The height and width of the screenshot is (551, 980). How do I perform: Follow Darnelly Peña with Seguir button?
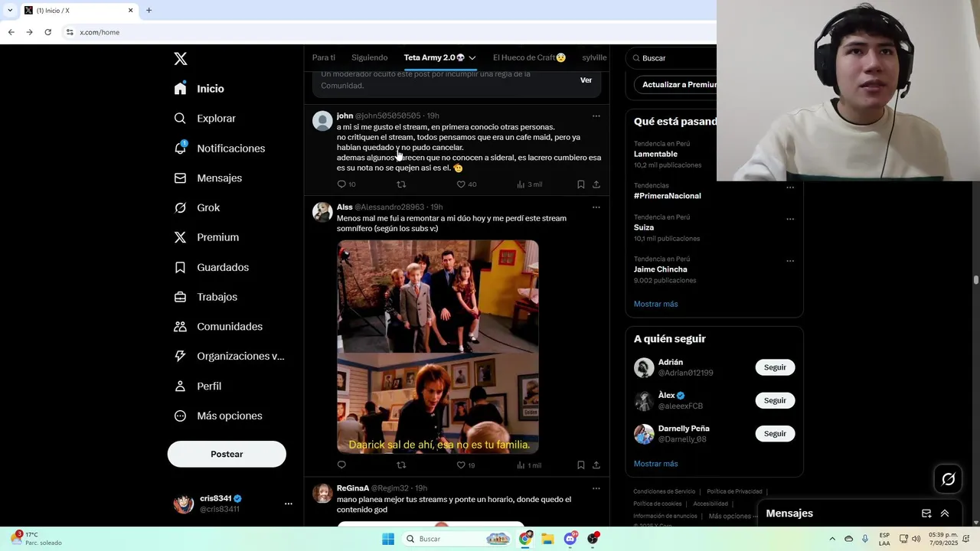tap(775, 433)
